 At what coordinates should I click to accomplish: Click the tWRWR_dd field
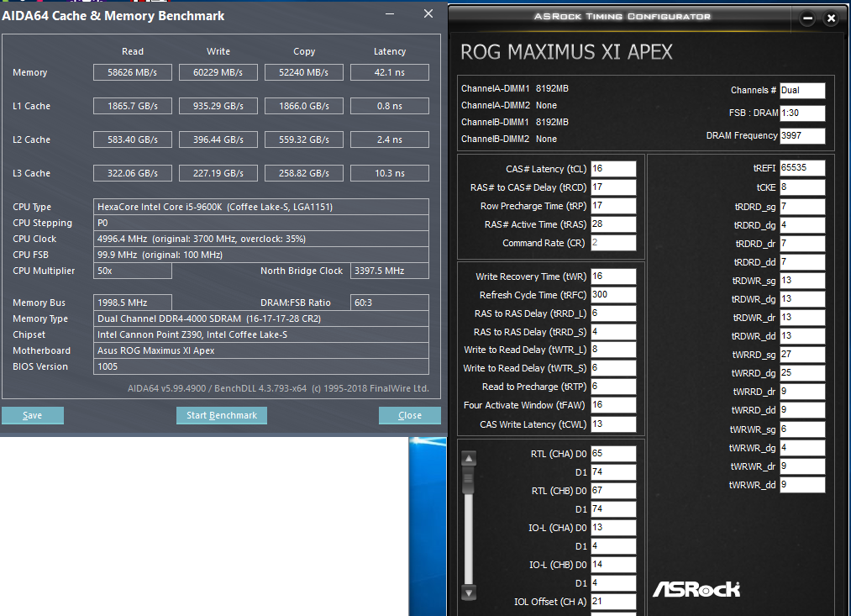click(802, 485)
